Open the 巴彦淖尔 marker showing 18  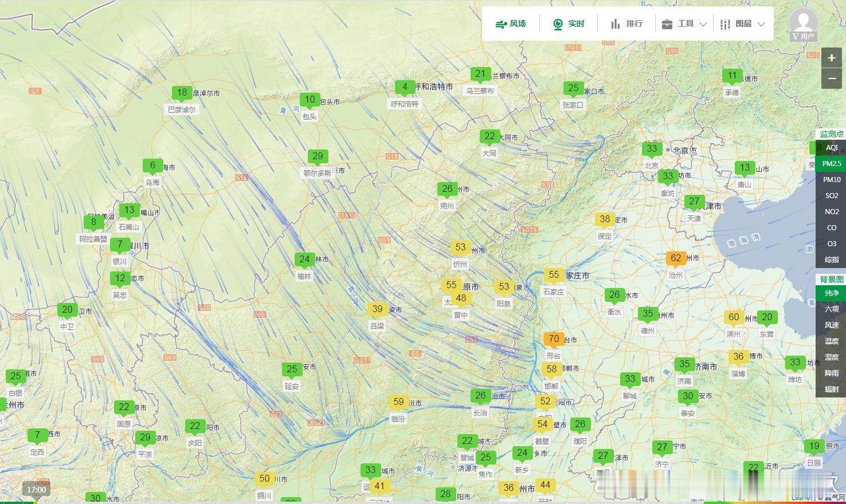(182, 93)
